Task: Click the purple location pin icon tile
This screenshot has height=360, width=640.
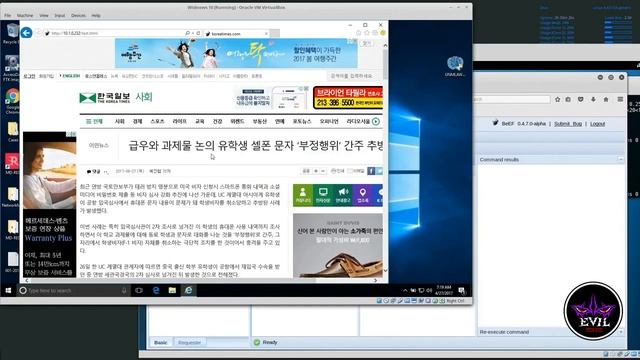Action: (x=362, y=195)
